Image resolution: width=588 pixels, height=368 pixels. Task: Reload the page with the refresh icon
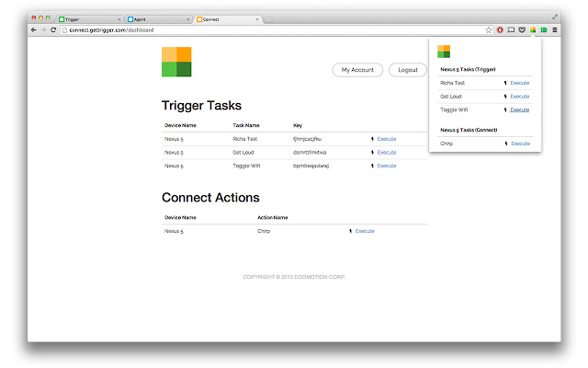tap(53, 30)
